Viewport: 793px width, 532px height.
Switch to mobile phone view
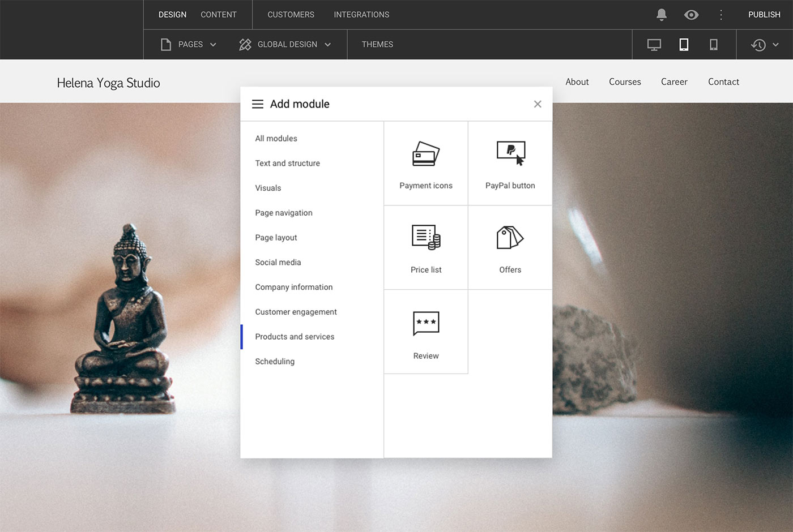click(714, 45)
